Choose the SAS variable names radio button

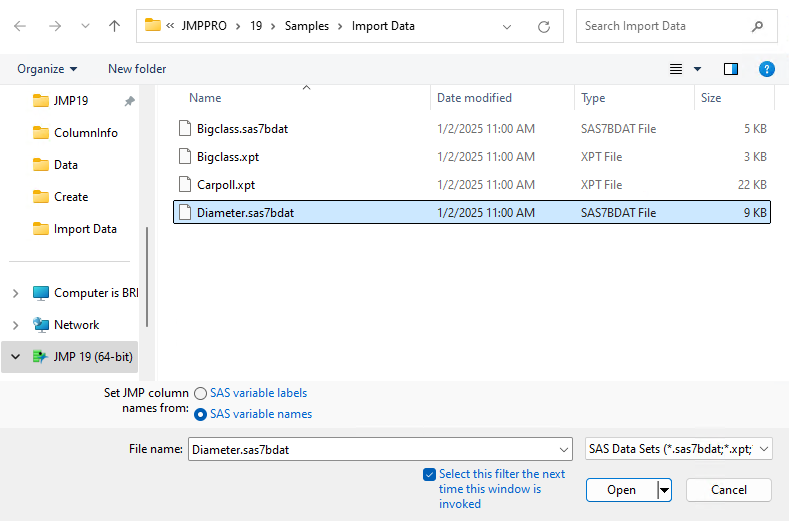pos(200,414)
